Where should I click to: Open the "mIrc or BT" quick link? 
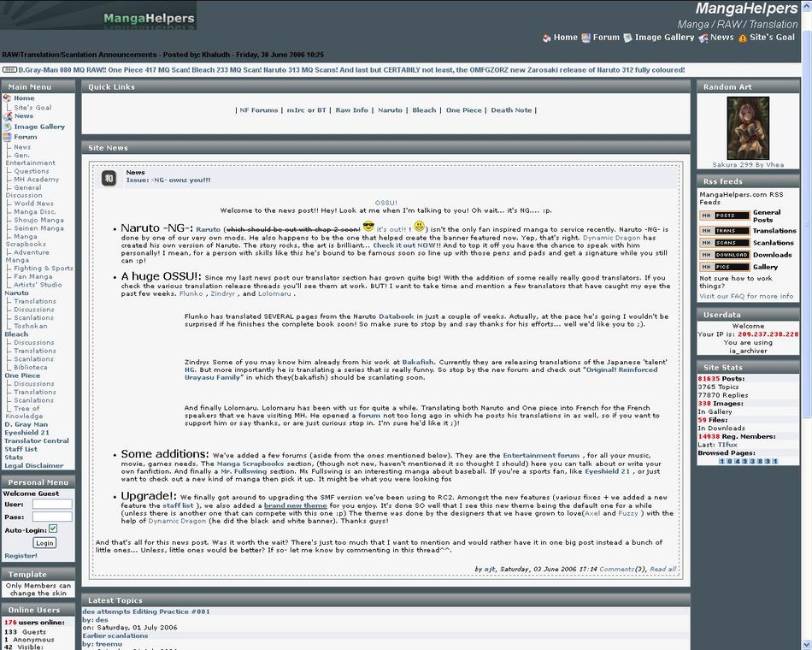coord(307,109)
